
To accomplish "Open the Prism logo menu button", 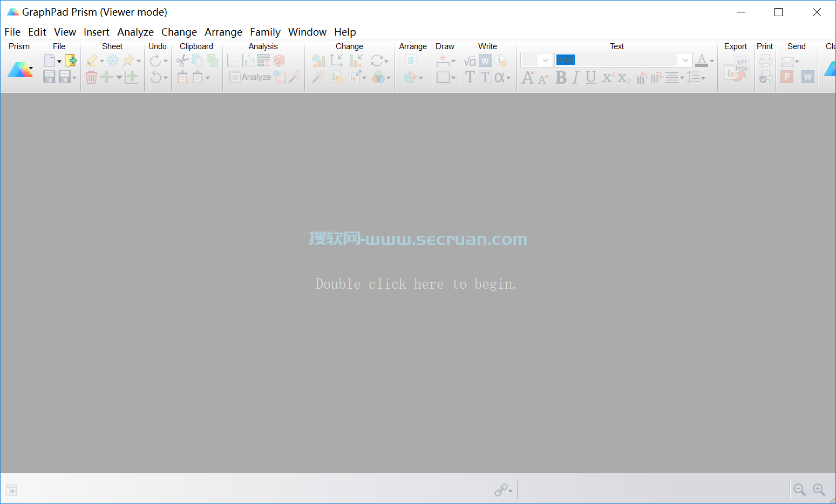I will [20, 70].
